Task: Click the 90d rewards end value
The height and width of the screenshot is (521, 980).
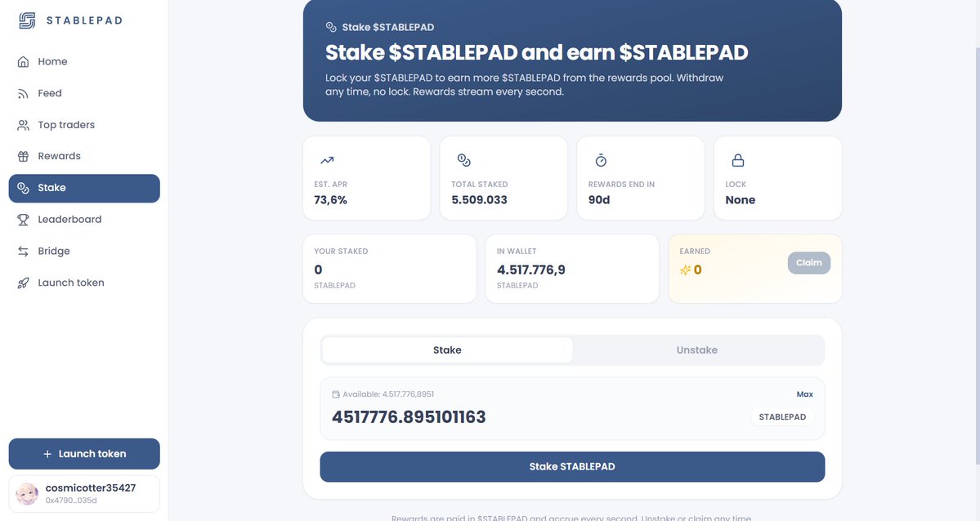Action: click(x=599, y=200)
